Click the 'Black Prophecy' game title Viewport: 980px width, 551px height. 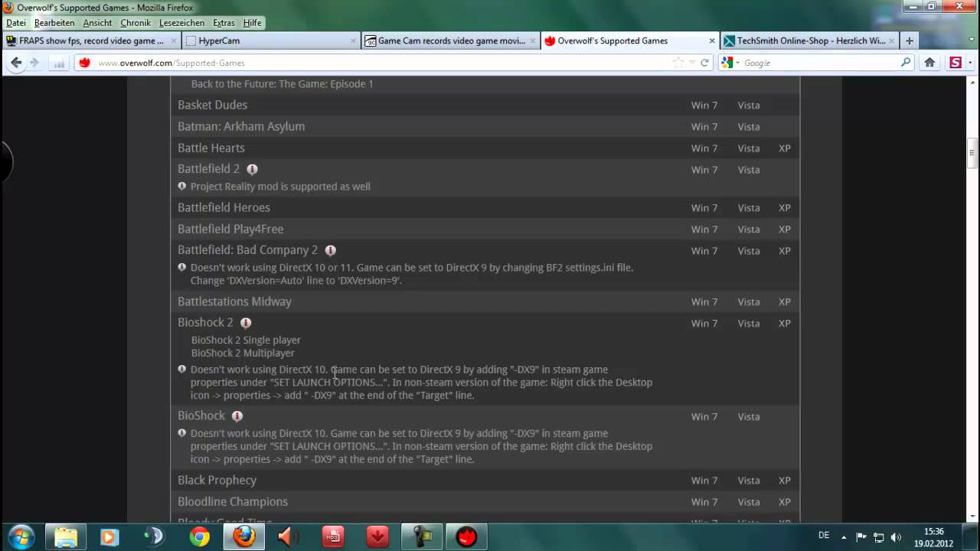pyautogui.click(x=217, y=480)
